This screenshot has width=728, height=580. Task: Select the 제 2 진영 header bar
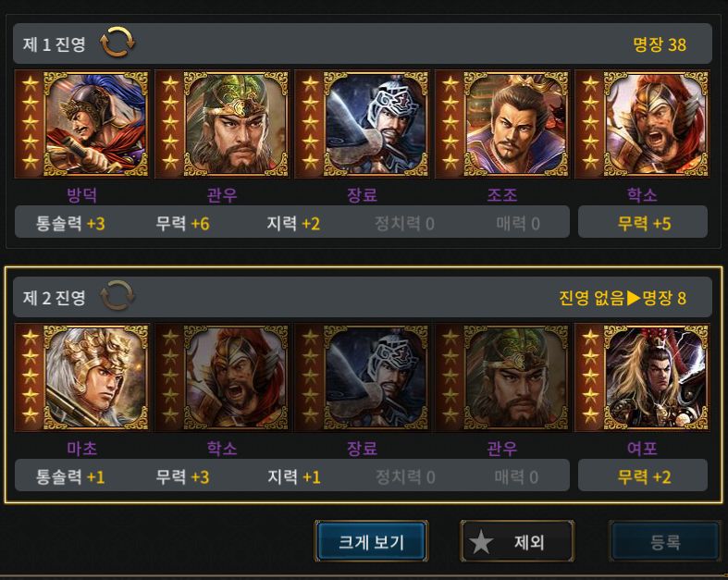coord(362,297)
